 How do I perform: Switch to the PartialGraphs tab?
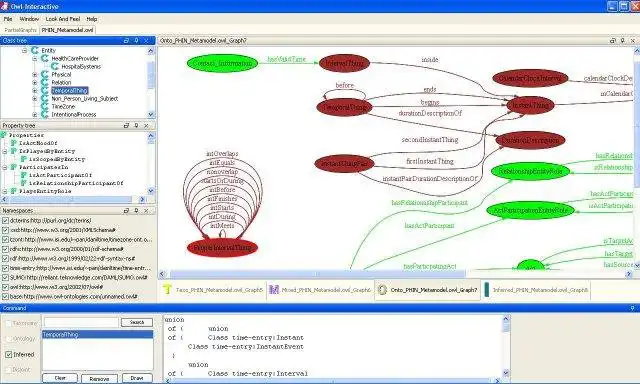coord(20,30)
